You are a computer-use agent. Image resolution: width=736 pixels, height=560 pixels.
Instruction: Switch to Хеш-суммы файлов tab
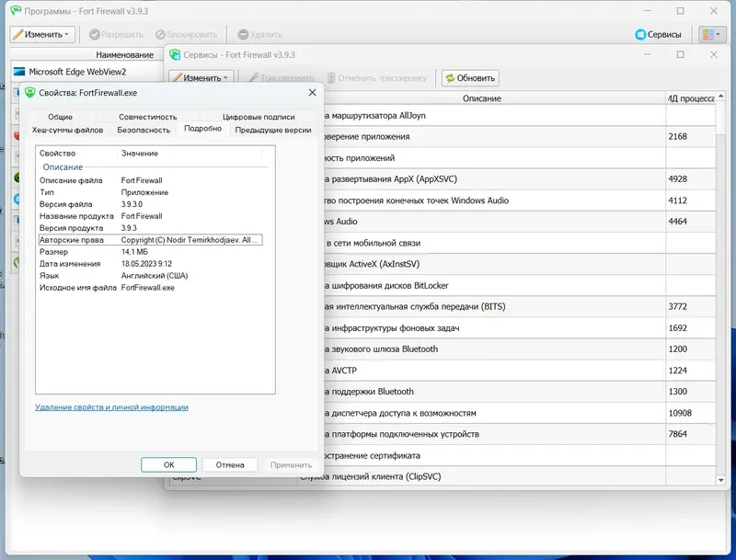click(x=67, y=130)
